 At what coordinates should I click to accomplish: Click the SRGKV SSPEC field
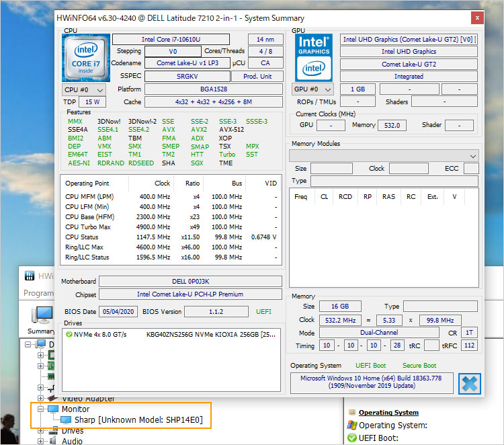point(187,76)
